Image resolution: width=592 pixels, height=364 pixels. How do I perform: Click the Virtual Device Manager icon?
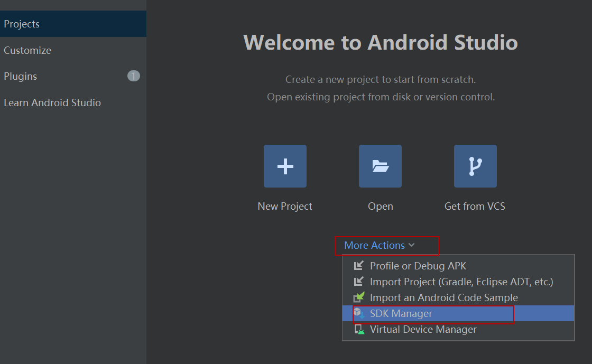(359, 329)
